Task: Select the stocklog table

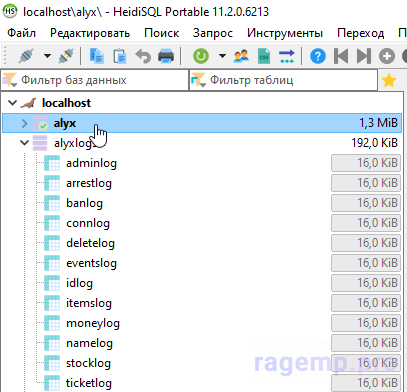Action: point(88,363)
